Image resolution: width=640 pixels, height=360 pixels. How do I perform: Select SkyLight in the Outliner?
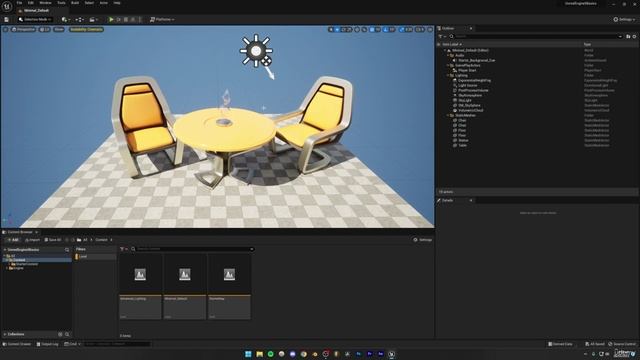tap(464, 100)
